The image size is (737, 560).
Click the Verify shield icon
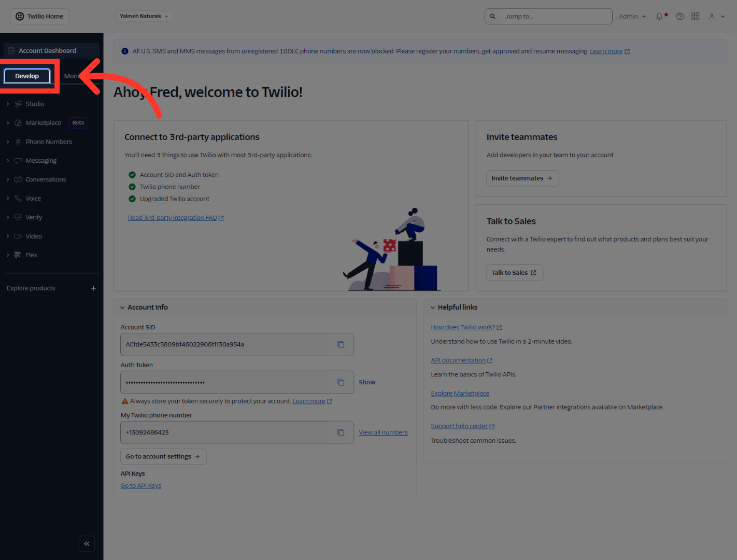tap(18, 217)
